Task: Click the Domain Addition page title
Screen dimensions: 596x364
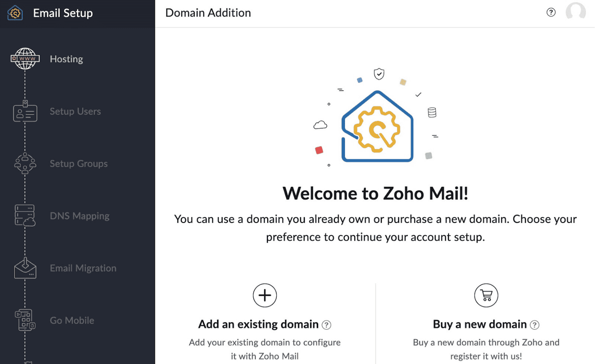Action: (x=208, y=13)
